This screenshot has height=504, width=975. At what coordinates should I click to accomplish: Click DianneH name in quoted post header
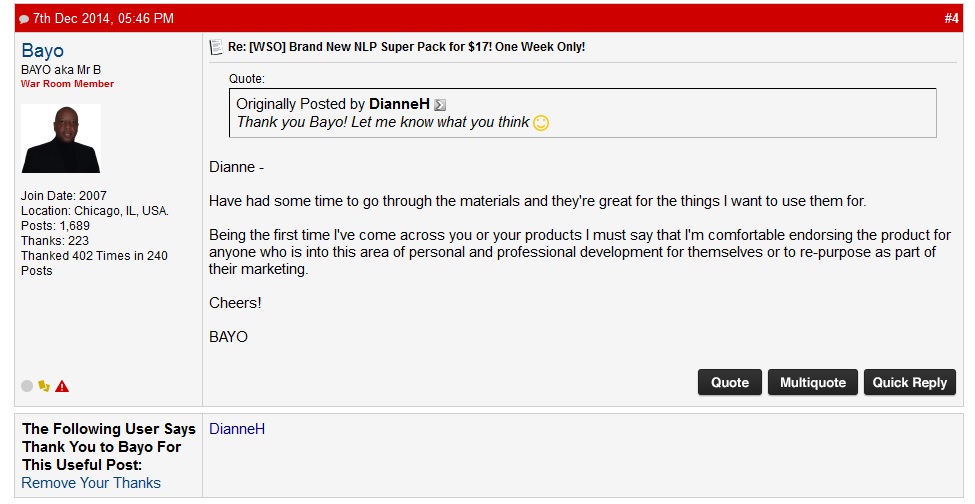399,104
